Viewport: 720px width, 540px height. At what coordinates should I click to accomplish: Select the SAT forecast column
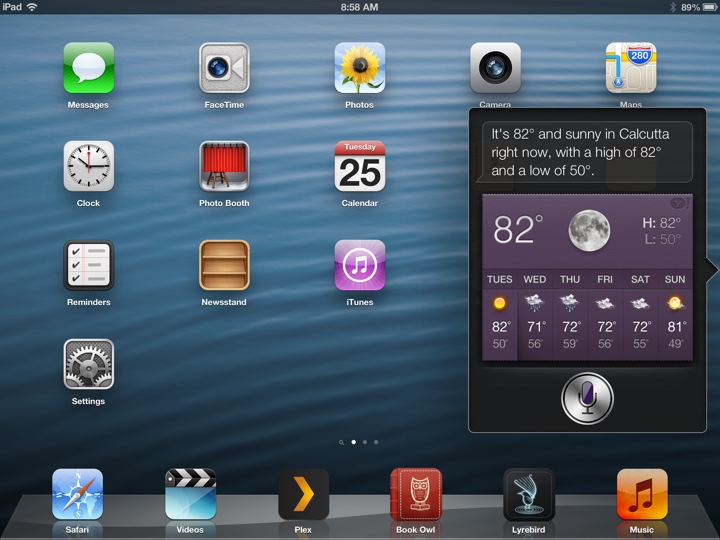(x=640, y=314)
